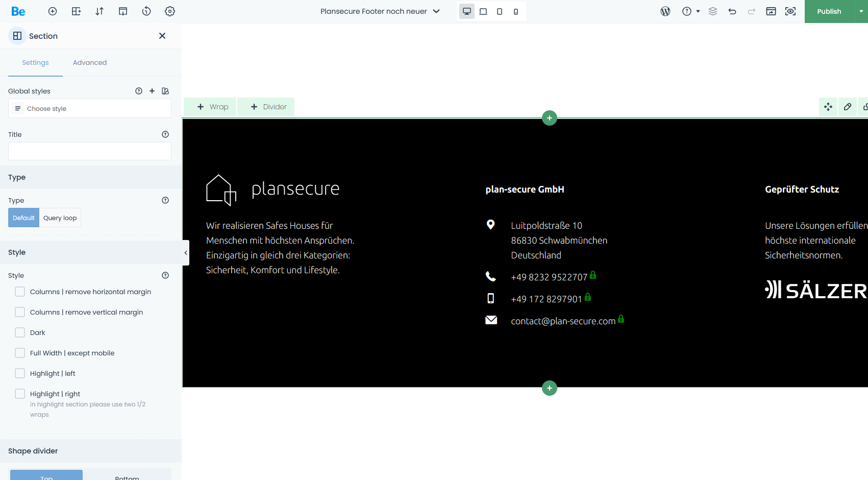Expand the Publish button dropdown arrow
Screen dimensions: 868x480
click(x=861, y=11)
